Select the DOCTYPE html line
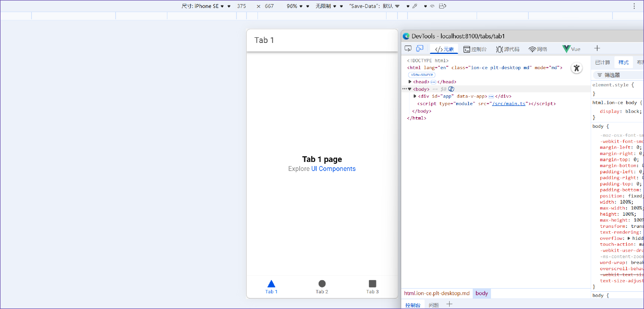 point(428,61)
